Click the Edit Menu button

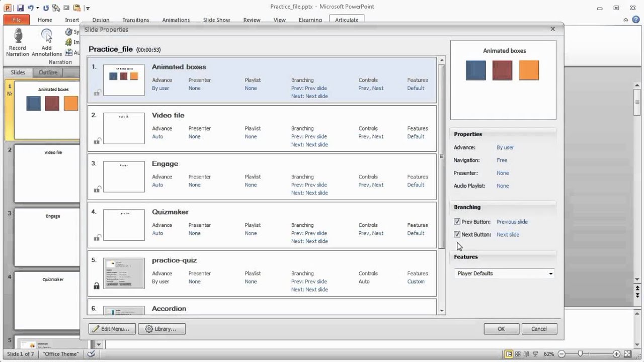(112, 329)
